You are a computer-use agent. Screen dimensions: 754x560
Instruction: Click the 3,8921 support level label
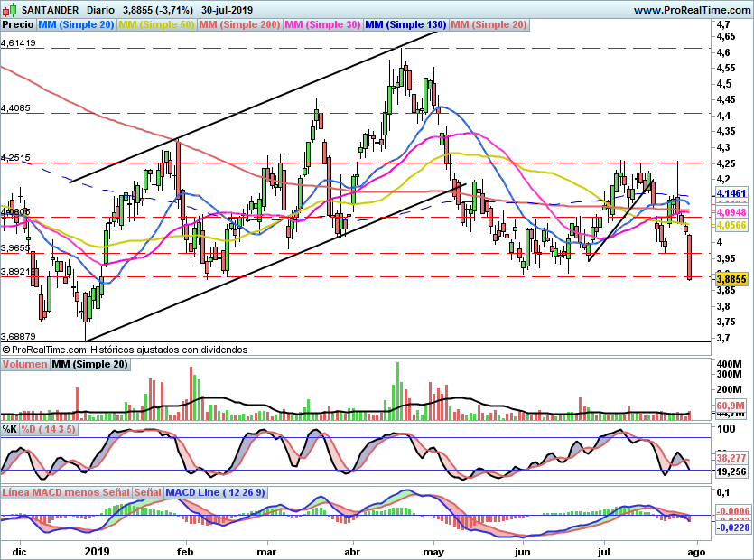tap(17, 272)
